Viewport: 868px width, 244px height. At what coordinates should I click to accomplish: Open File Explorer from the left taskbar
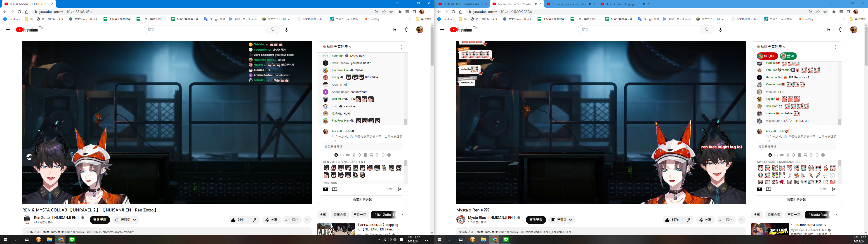(50, 239)
